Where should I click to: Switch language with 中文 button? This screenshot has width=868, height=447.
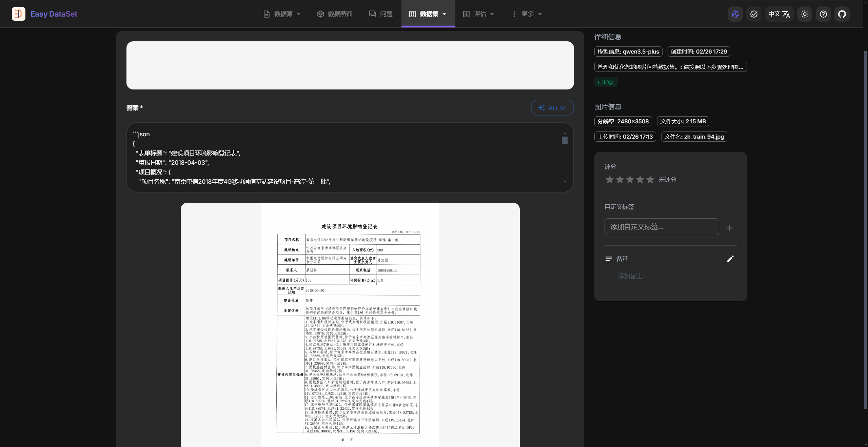[779, 14]
